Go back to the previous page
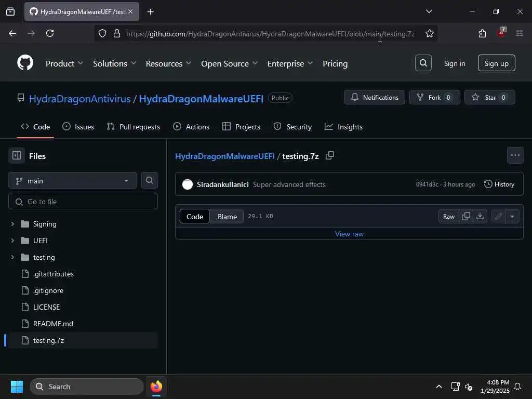The image size is (532, 399). pyautogui.click(x=12, y=33)
